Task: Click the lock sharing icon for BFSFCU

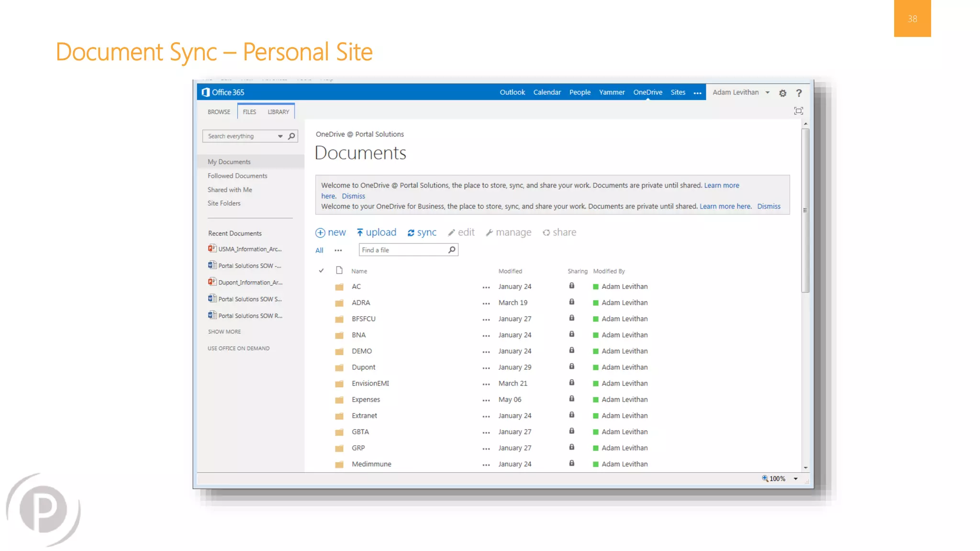Action: [x=571, y=318]
